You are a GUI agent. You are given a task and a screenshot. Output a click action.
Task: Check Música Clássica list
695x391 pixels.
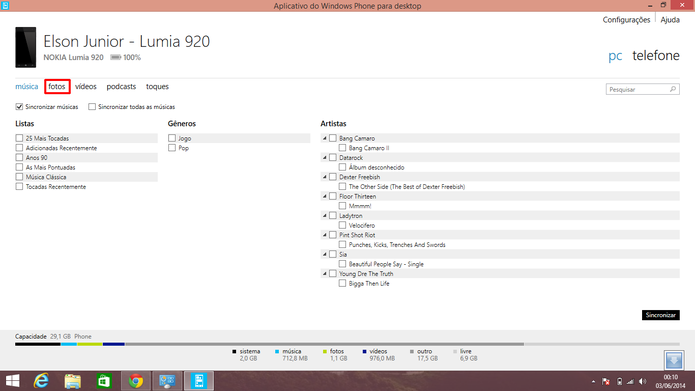[19, 177]
